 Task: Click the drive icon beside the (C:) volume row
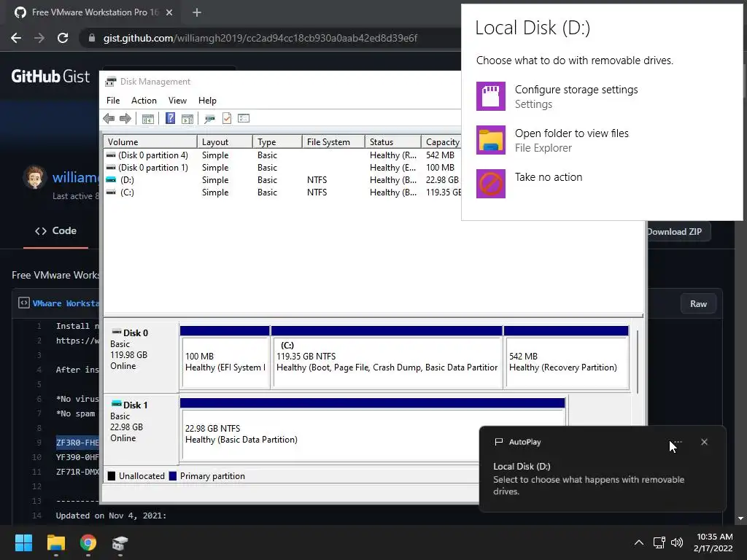(111, 192)
